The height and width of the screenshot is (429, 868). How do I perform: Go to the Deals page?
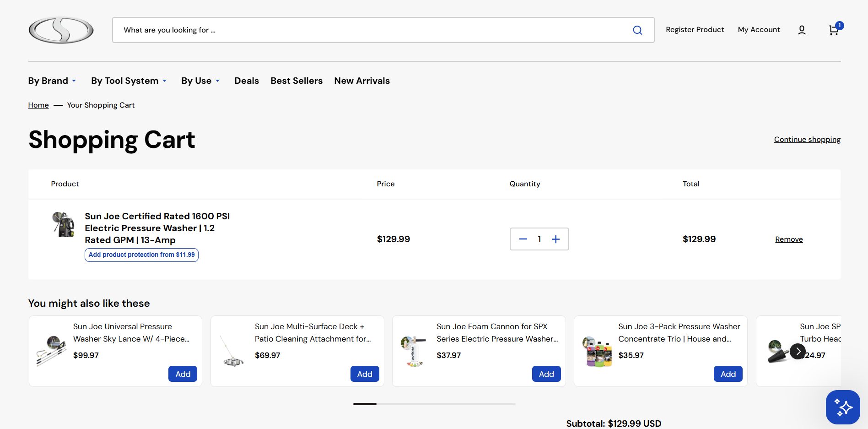247,81
